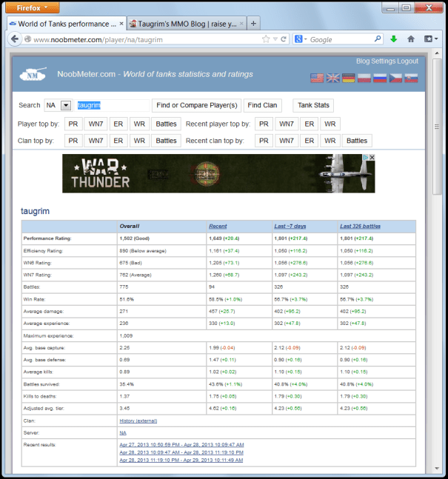Close Taugrim's MMO Blog tab
448x479 pixels.
tap(241, 24)
